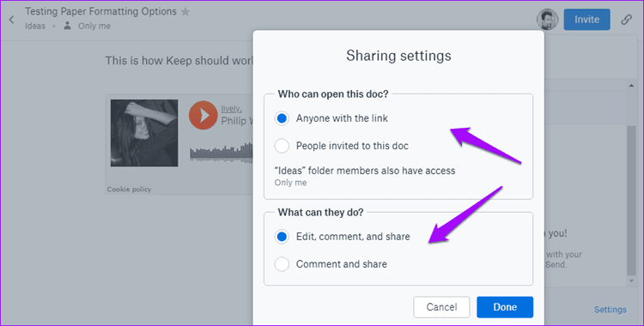Choose Edit, comment, and share
Image resolution: width=644 pixels, height=326 pixels.
point(282,237)
